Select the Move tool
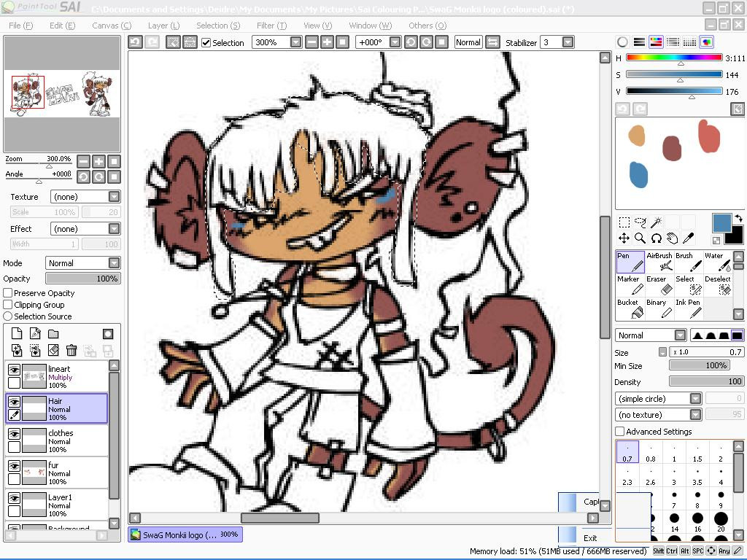Screen dimensions: 747x560 (x=624, y=238)
